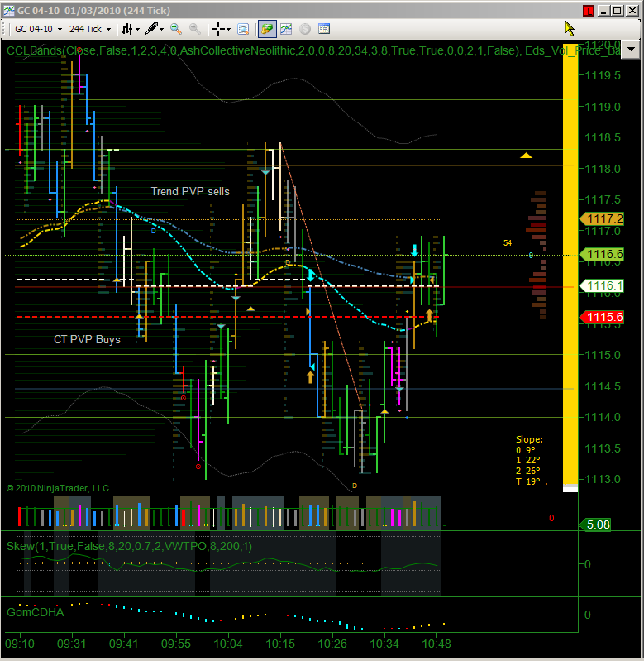Viewport: 644px width, 661px height.
Task: Click the yellow number 54 on chart
Action: click(508, 243)
